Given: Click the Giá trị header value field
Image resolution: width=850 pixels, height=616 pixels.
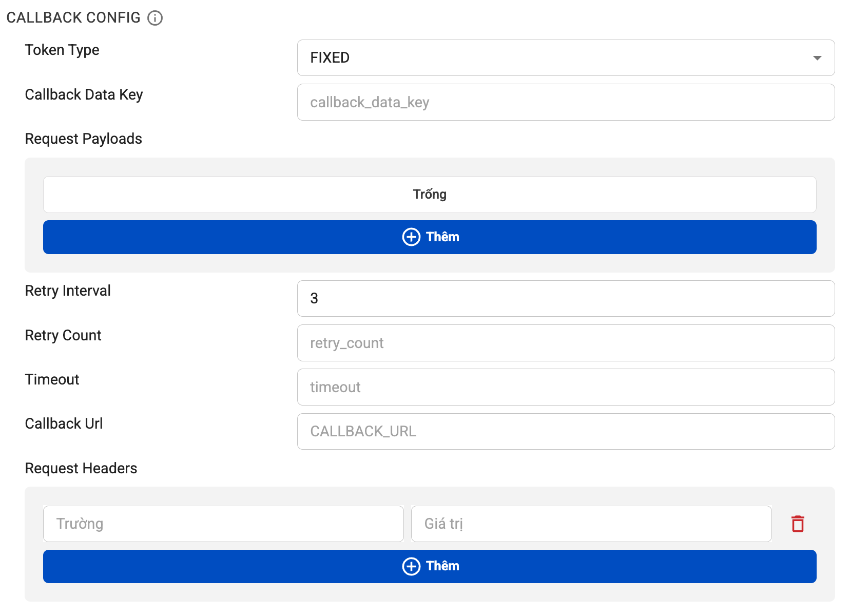Looking at the screenshot, I should click(x=591, y=524).
